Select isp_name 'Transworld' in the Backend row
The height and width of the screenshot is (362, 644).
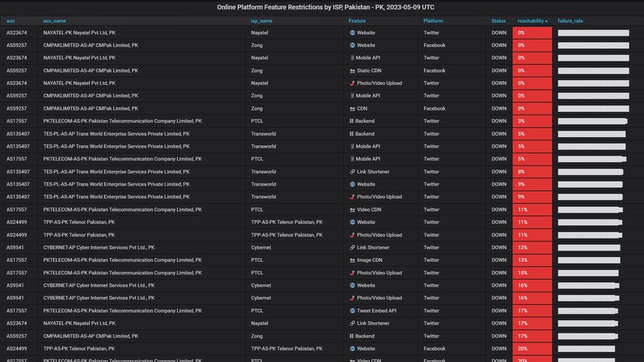[263, 134]
